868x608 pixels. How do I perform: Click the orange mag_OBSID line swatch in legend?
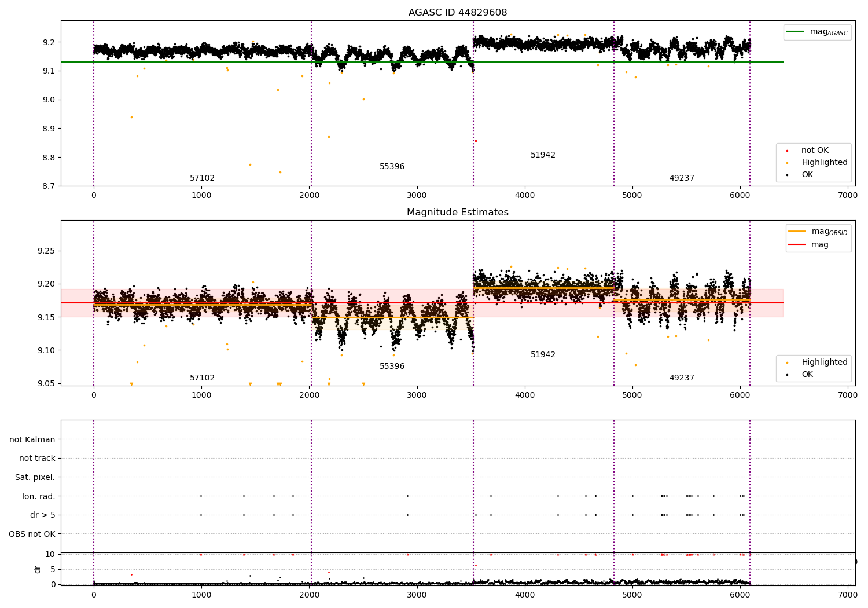(798, 232)
